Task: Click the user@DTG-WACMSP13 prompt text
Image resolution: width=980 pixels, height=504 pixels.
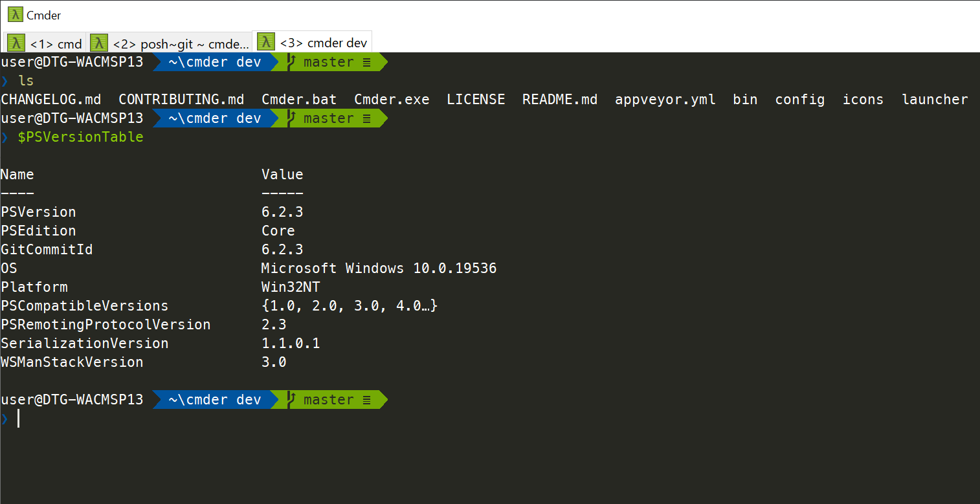Action: coord(71,61)
